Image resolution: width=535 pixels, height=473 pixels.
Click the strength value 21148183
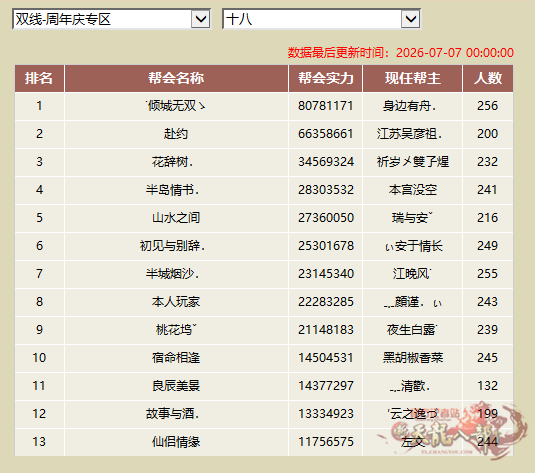click(x=326, y=330)
